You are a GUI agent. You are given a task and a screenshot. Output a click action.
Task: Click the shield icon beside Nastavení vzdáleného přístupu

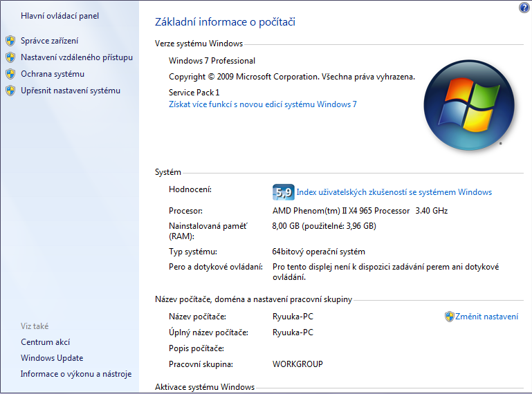click(10, 57)
